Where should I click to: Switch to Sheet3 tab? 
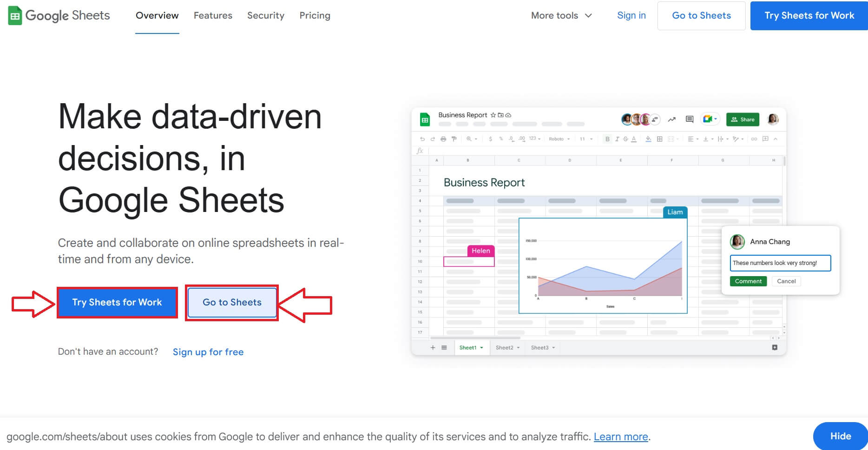543,348
